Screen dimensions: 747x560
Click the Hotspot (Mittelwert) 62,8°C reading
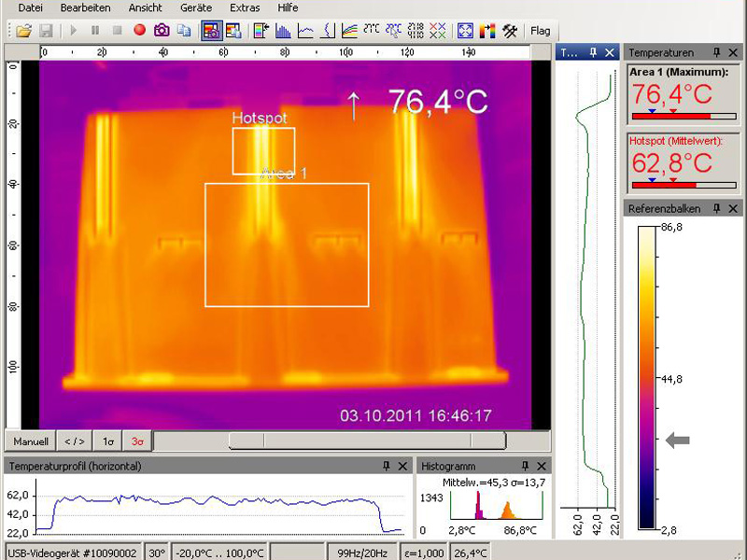pyautogui.click(x=671, y=163)
